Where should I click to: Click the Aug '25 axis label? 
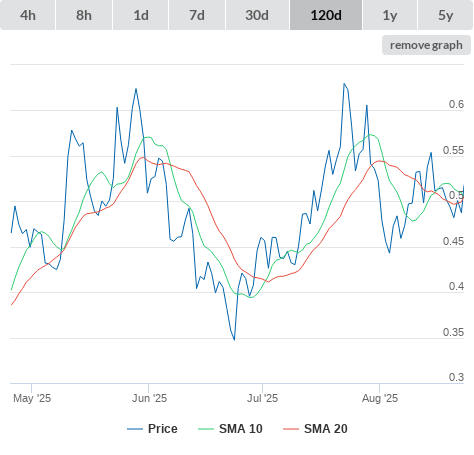380,398
